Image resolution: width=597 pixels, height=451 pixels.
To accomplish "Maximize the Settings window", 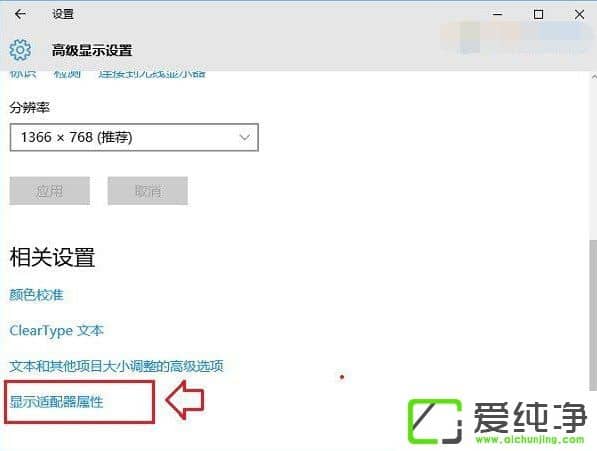I will [538, 14].
